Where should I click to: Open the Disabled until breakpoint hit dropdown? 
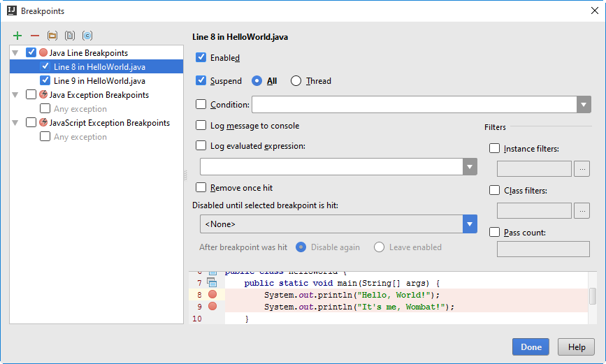click(470, 224)
